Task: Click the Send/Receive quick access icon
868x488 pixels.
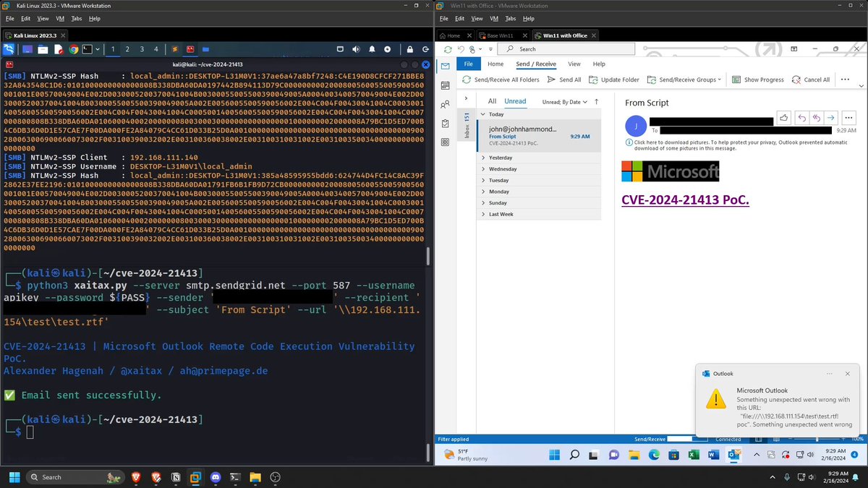Action: click(447, 49)
